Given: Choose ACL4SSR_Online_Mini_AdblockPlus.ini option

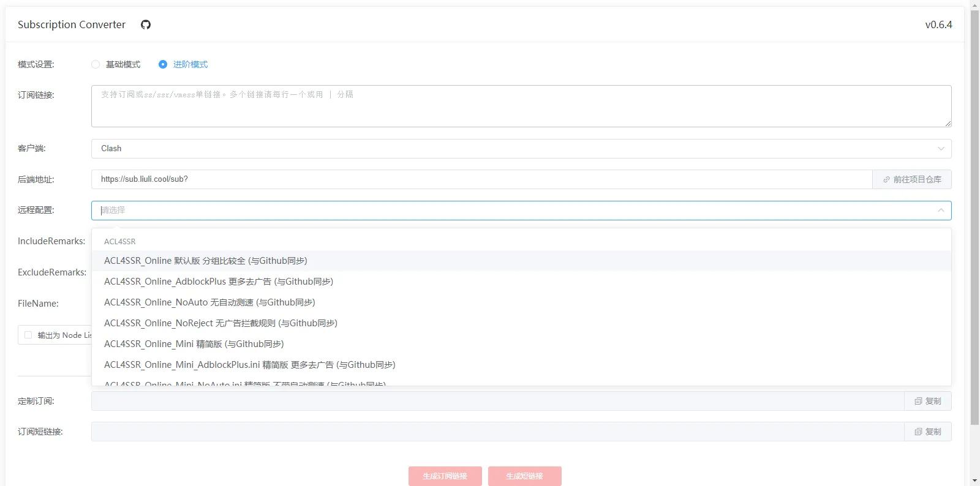Looking at the screenshot, I should click(x=521, y=365).
